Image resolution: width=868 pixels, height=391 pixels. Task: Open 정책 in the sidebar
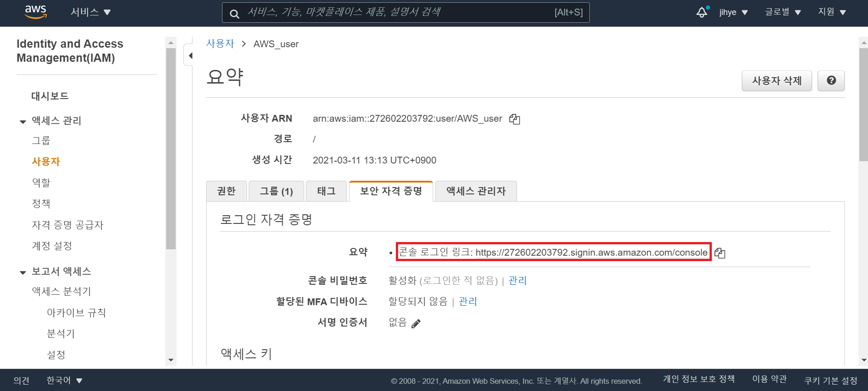click(x=41, y=203)
